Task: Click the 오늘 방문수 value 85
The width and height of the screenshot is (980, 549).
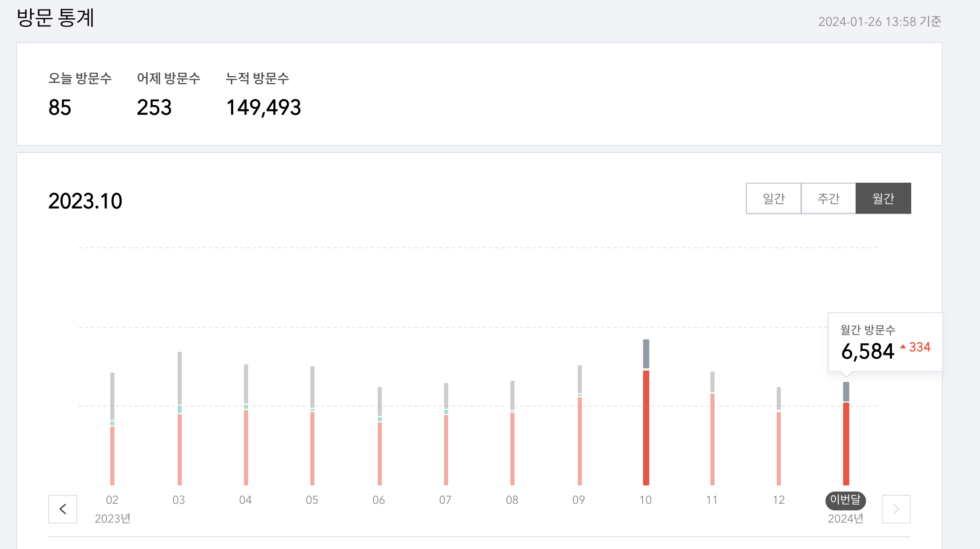Action: tap(60, 107)
